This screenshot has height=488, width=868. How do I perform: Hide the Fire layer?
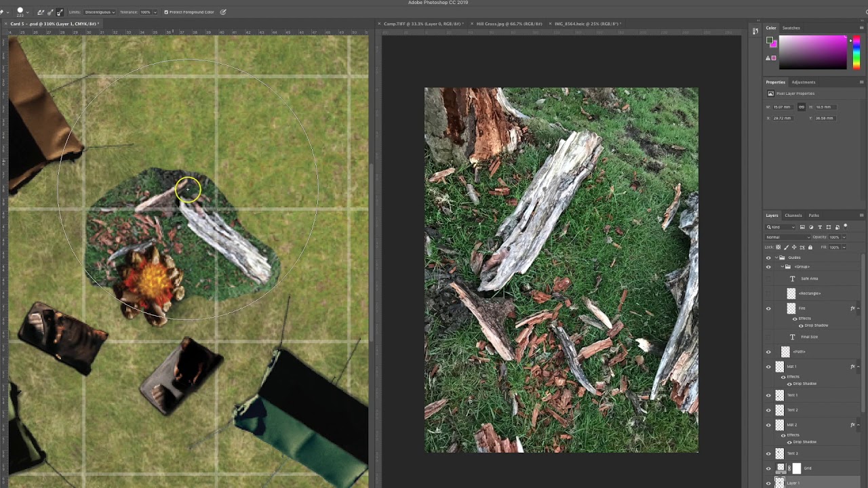tap(768, 308)
